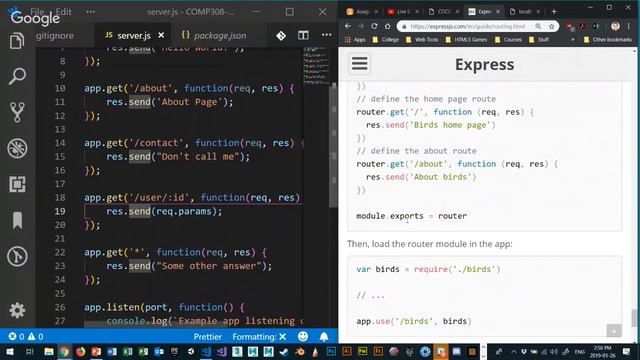Click the zoom magnifier icon in address bar
The height and width of the screenshot is (360, 640).
(538, 26)
